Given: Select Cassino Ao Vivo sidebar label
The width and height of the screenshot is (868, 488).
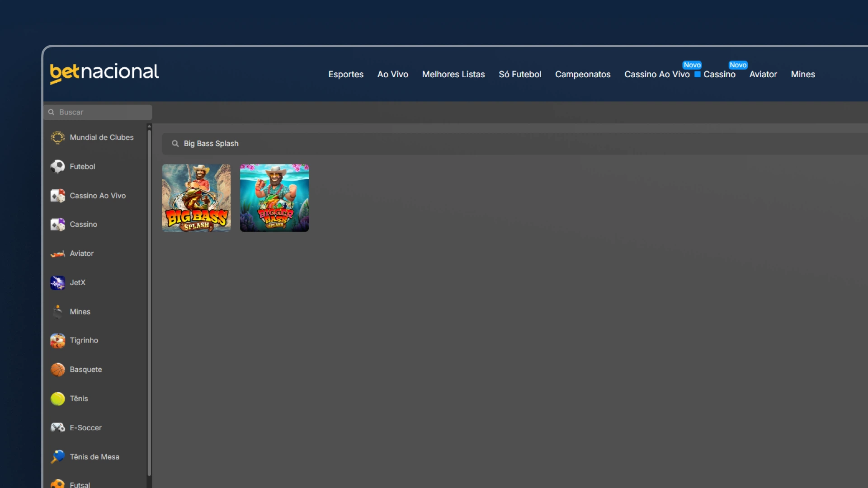Looking at the screenshot, I should [98, 196].
